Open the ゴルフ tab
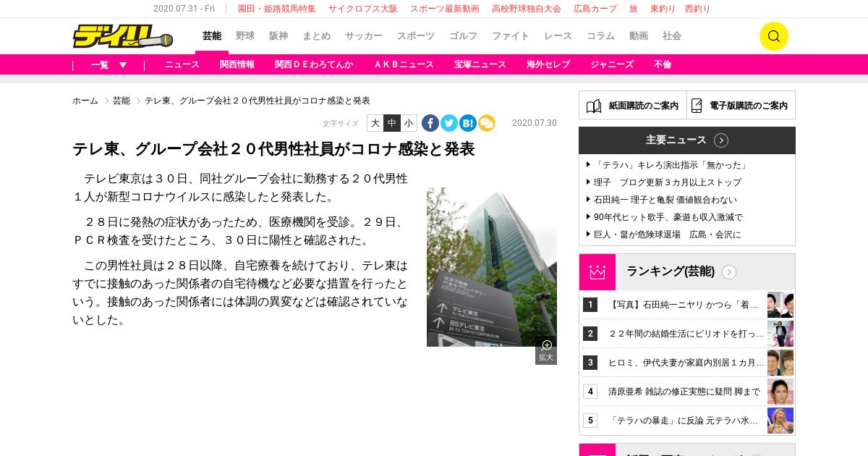Viewport: 868px width, 456px height. pyautogui.click(x=463, y=36)
